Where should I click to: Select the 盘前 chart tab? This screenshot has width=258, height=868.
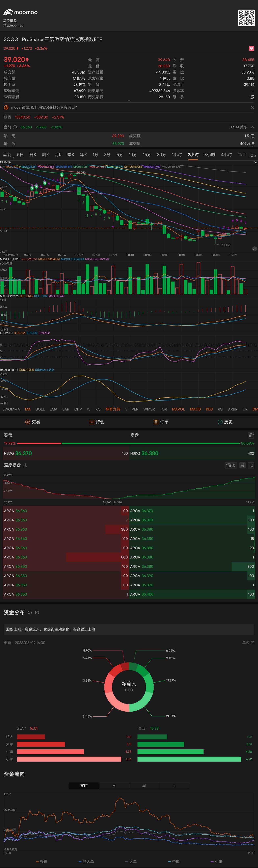click(x=7, y=155)
